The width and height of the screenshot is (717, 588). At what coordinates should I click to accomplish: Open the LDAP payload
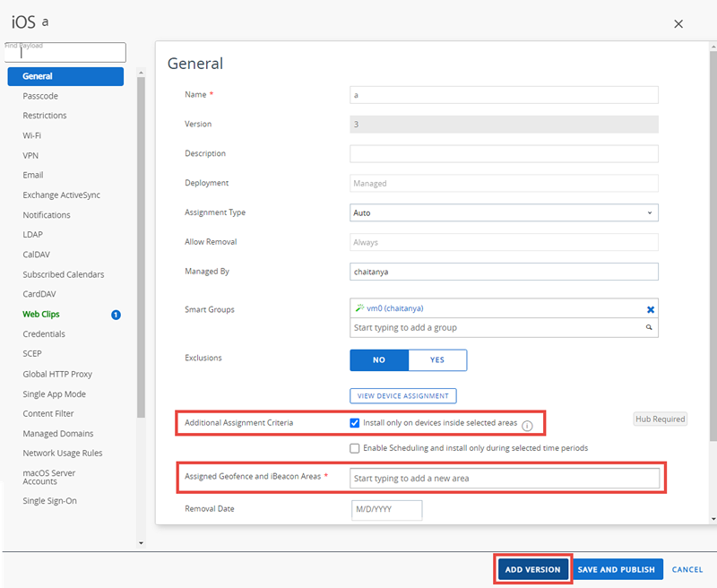33,235
